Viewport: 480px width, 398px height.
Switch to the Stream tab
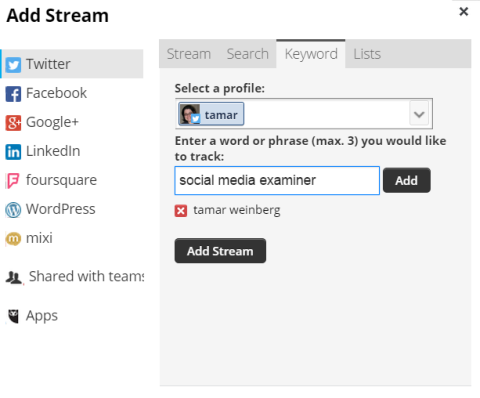[189, 54]
